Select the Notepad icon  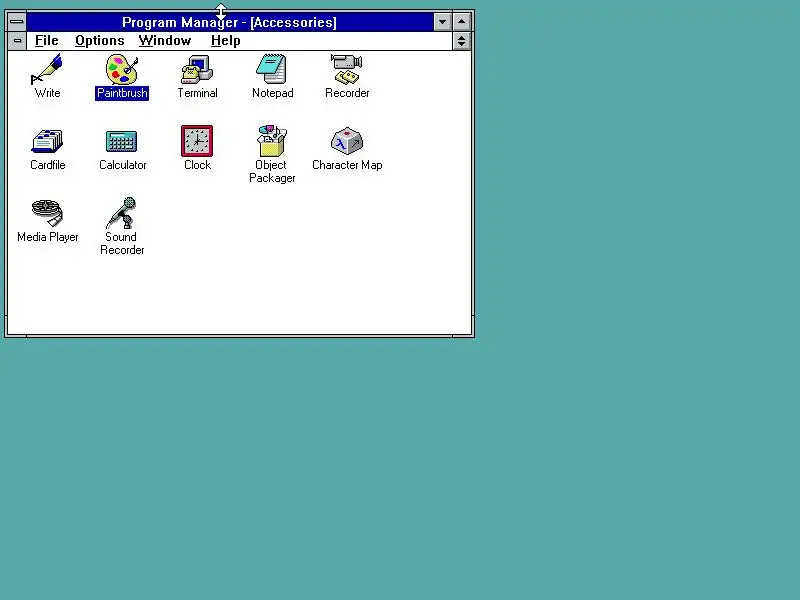(272, 69)
